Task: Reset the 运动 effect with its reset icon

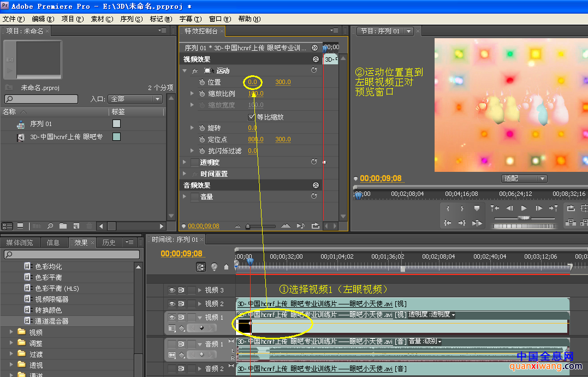Action: pos(314,70)
